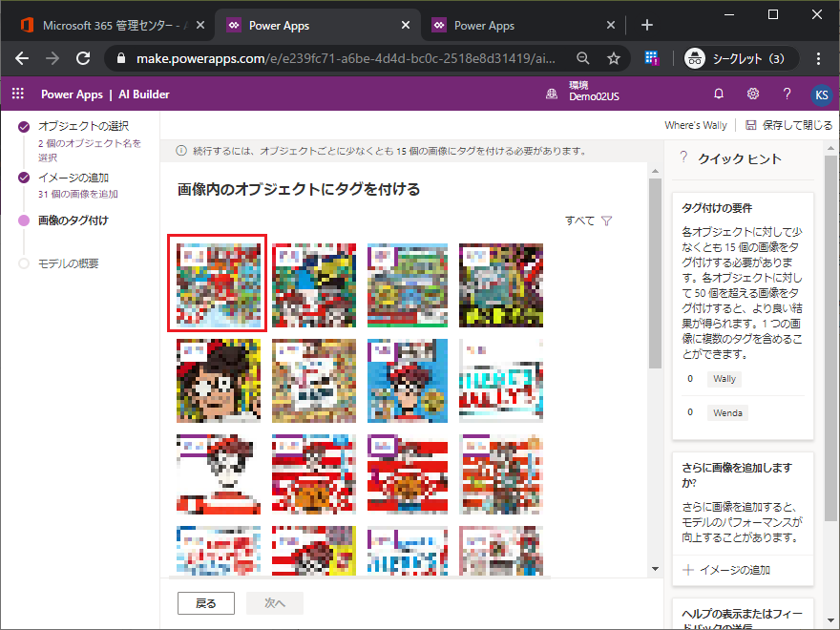Click the Wenda tag chip
The image size is (840, 630).
[727, 413]
